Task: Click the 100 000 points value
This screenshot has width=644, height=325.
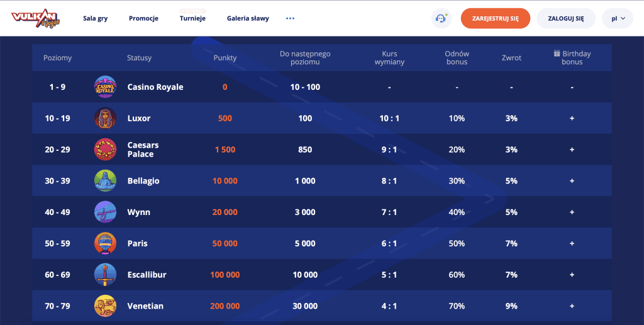Action: click(x=225, y=275)
